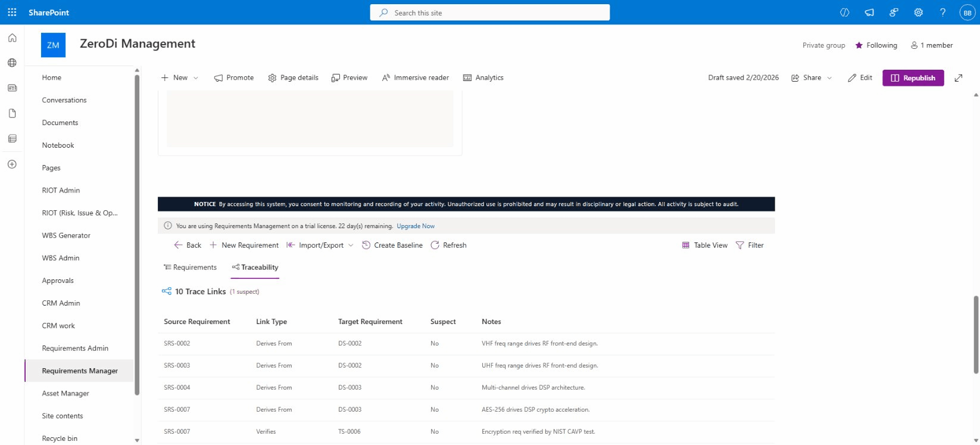Expand page to full screen arrows icon

click(x=959, y=78)
